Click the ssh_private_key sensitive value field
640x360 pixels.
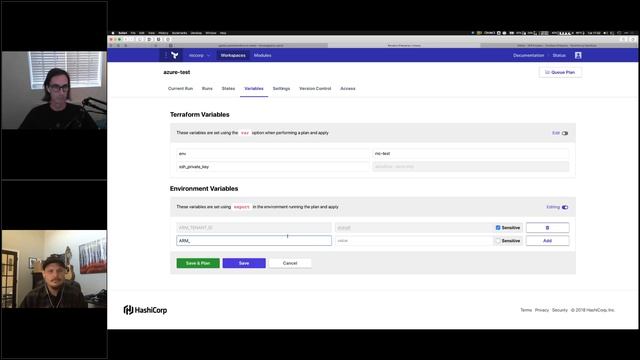click(471, 167)
